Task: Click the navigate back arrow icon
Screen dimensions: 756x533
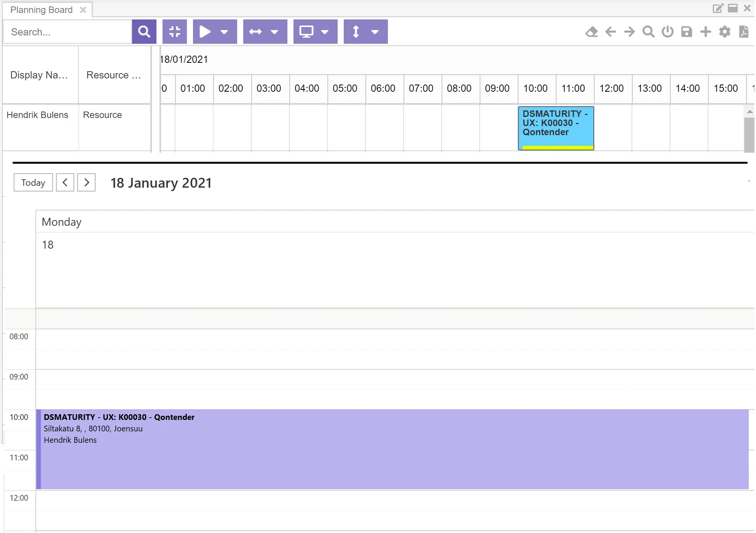Action: pos(610,32)
